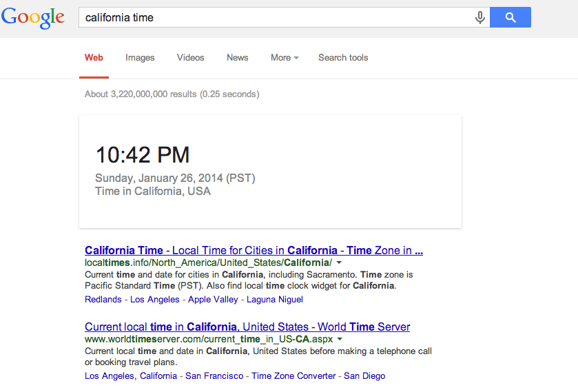Open Search tools
578x392 pixels.
pyautogui.click(x=343, y=58)
